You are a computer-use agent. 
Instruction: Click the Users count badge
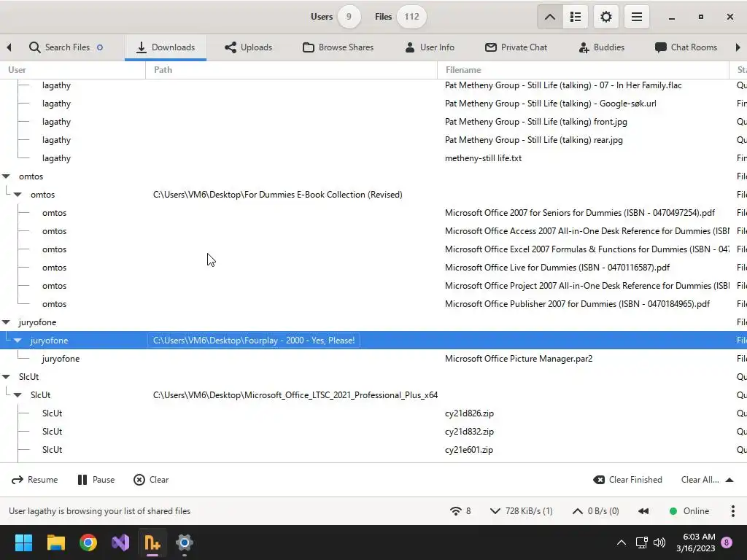pyautogui.click(x=349, y=17)
